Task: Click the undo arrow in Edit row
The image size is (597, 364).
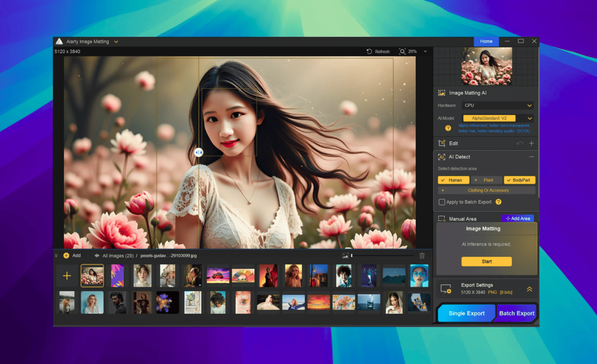Action: (520, 143)
